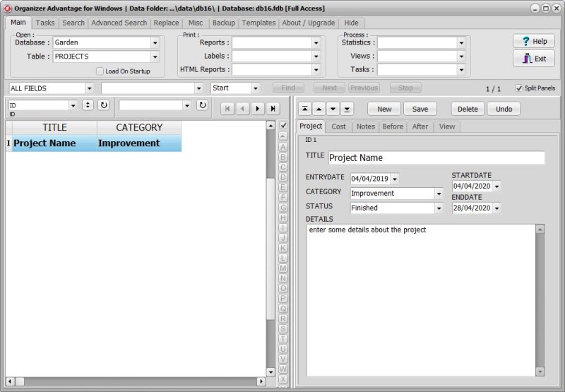This screenshot has width=565, height=392.
Task: Click the Exit button
Action: click(534, 59)
